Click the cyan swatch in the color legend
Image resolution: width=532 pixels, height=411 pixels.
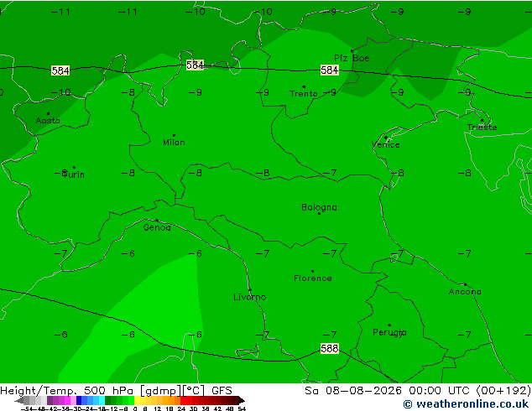point(102,400)
